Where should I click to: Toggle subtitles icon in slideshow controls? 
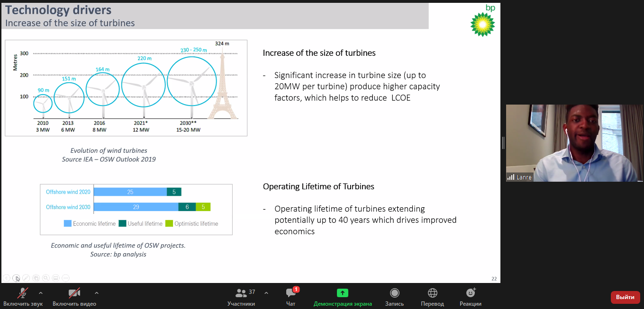point(56,278)
